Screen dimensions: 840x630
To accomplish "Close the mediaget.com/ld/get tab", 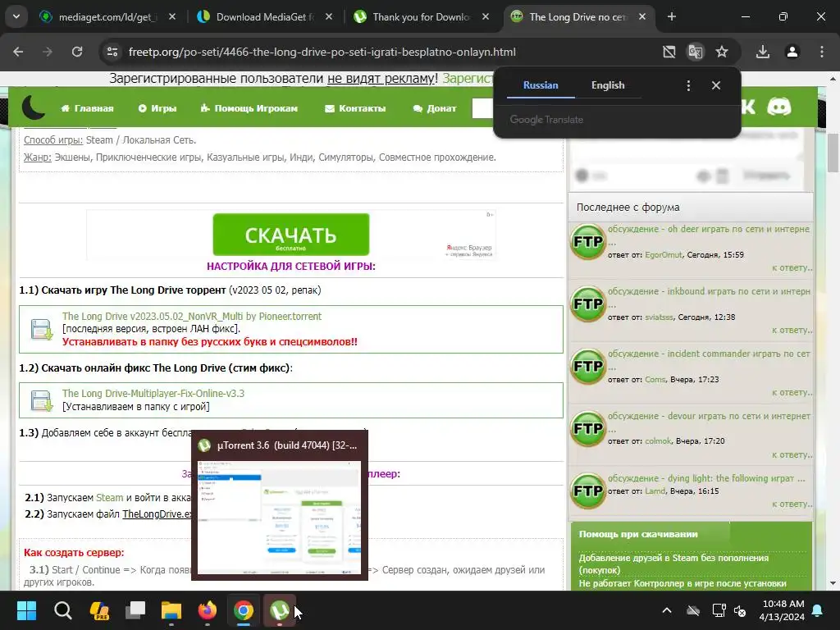I will (172, 17).
